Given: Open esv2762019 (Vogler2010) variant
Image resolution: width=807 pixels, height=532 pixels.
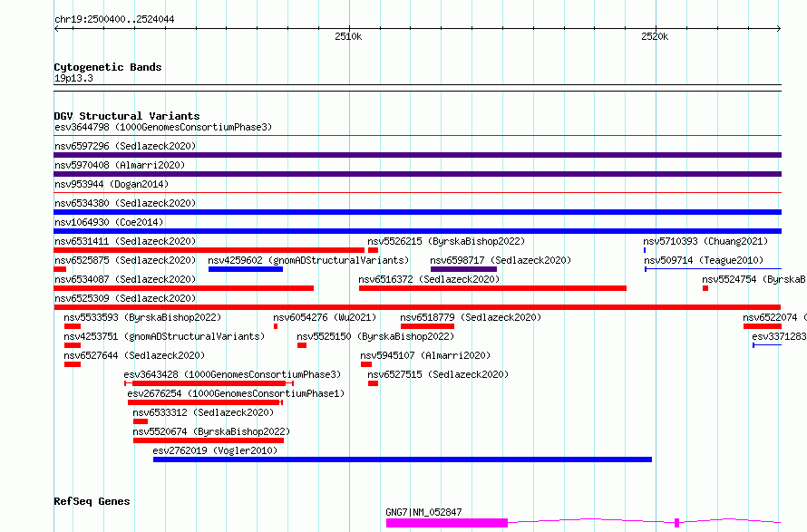Looking at the screenshot, I should point(215,450).
